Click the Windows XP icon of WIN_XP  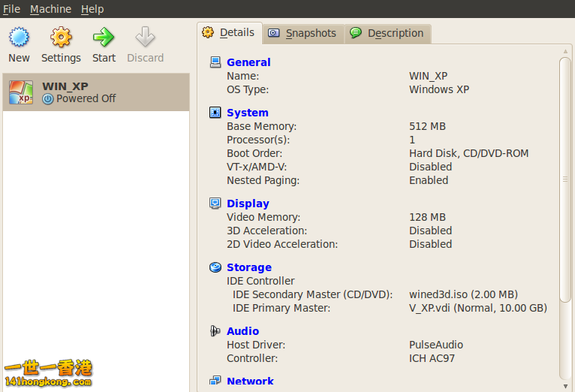(x=21, y=92)
